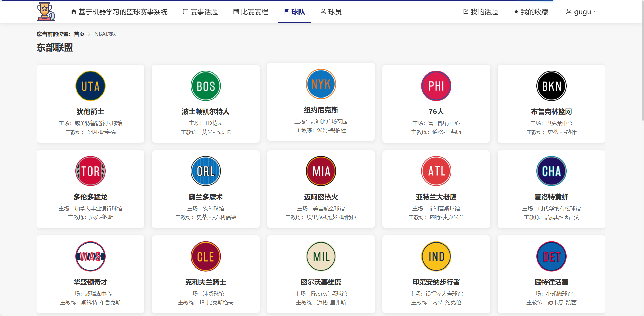Open the 纽约尼克斯 team name

tap(321, 110)
